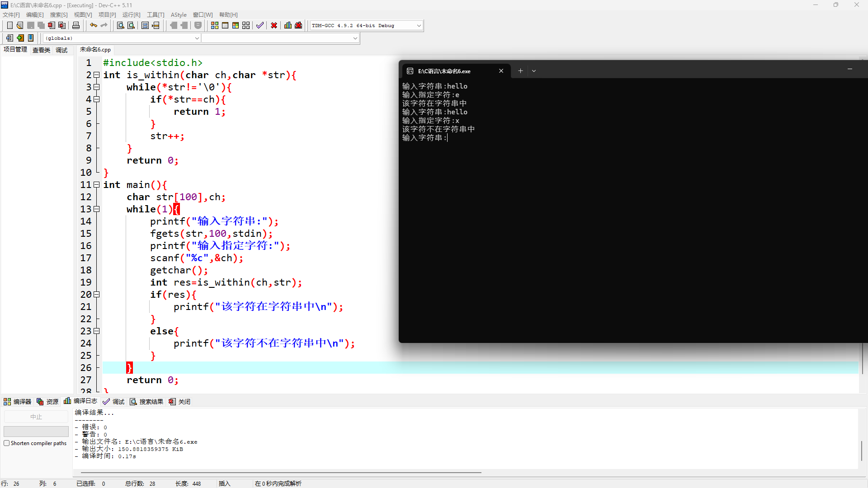868x488 pixels.
Task: Collapse the main function fold marker
Action: coord(96,185)
